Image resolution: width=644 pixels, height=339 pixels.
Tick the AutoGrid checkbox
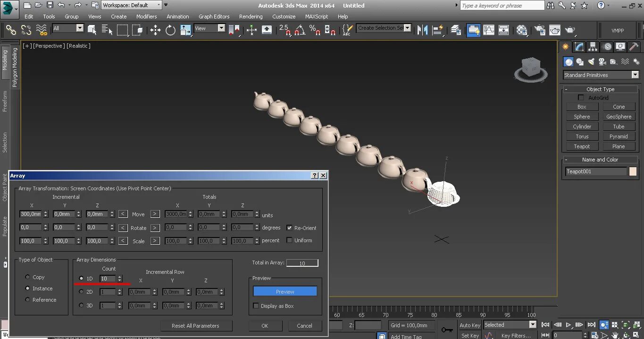[581, 98]
